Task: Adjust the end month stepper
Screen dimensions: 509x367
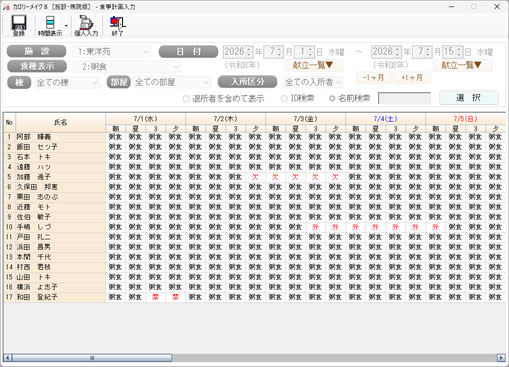Action: click(x=428, y=52)
